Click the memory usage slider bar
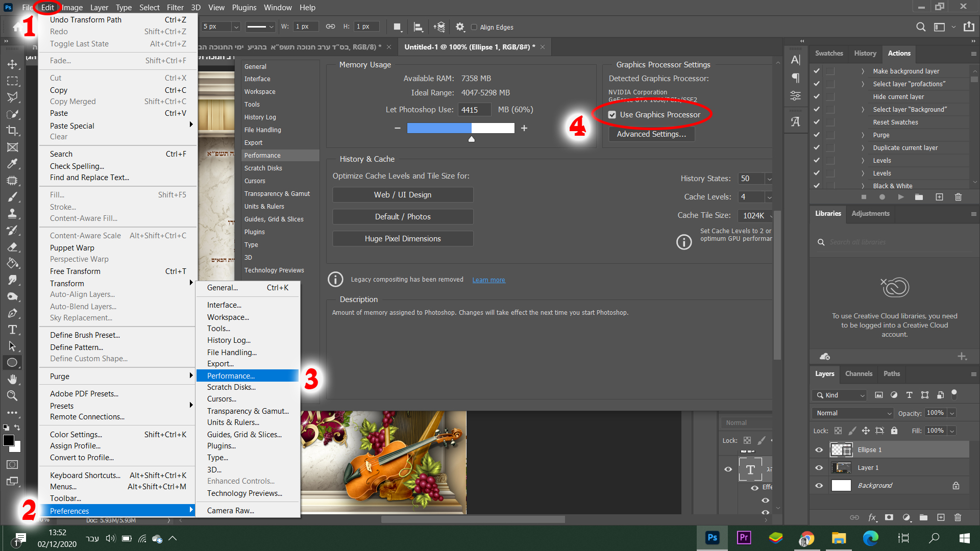The height and width of the screenshot is (551, 980). [x=460, y=128]
